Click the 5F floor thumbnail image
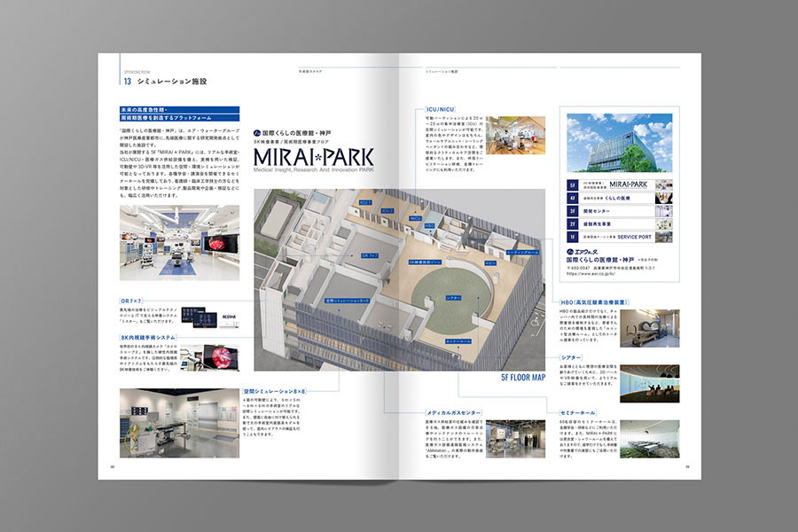 point(663,184)
